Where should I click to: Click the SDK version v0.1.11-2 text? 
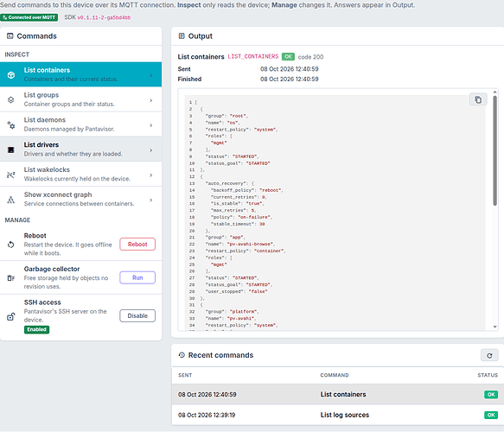pyautogui.click(x=104, y=17)
